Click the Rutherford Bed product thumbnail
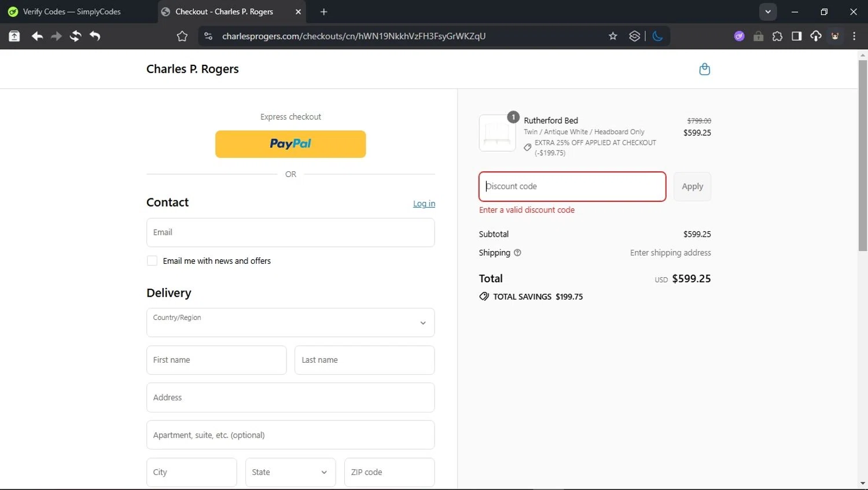This screenshot has height=490, width=868. pyautogui.click(x=497, y=133)
